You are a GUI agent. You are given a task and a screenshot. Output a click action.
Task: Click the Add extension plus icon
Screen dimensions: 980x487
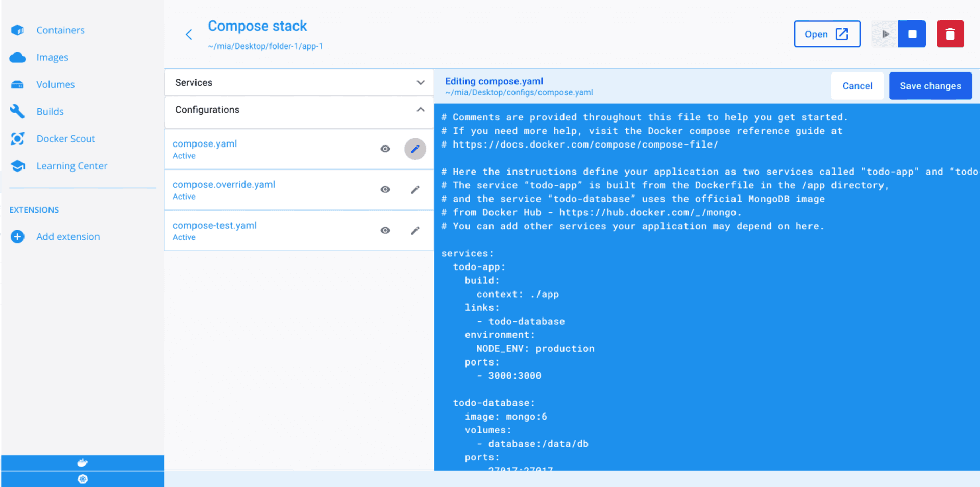(17, 237)
